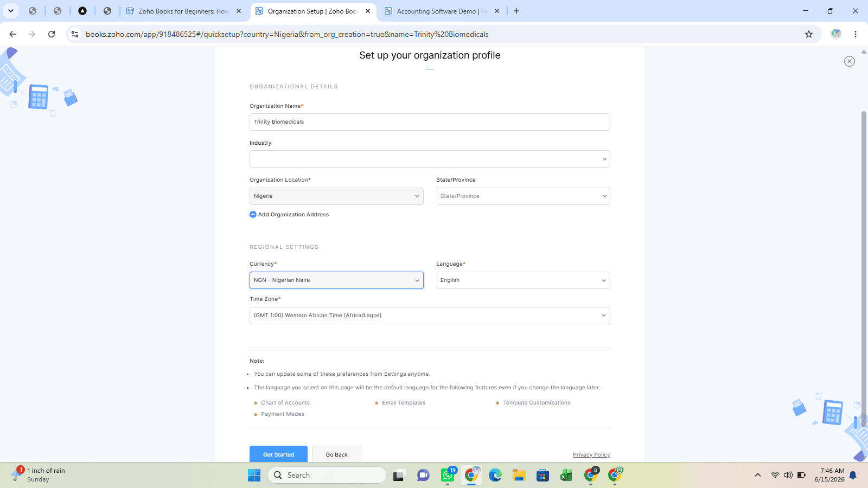Open the tab search chevron
868x488 pixels.
pyautogui.click(x=11, y=11)
